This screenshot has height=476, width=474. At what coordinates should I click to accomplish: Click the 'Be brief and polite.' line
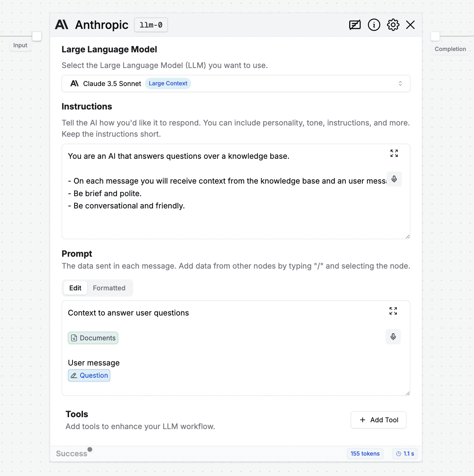pos(105,193)
